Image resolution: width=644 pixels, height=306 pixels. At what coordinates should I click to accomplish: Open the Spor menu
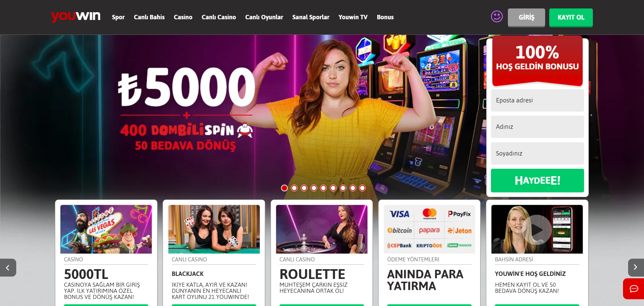(x=118, y=17)
